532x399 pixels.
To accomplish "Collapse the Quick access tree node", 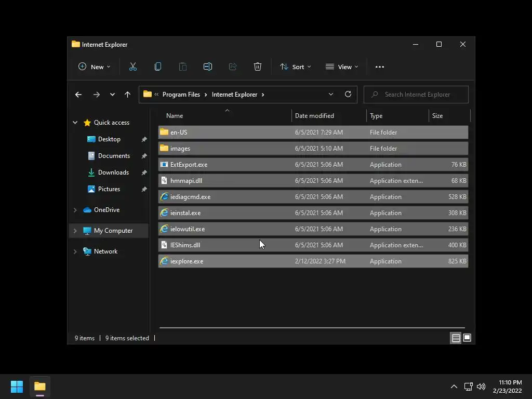I will pos(75,123).
